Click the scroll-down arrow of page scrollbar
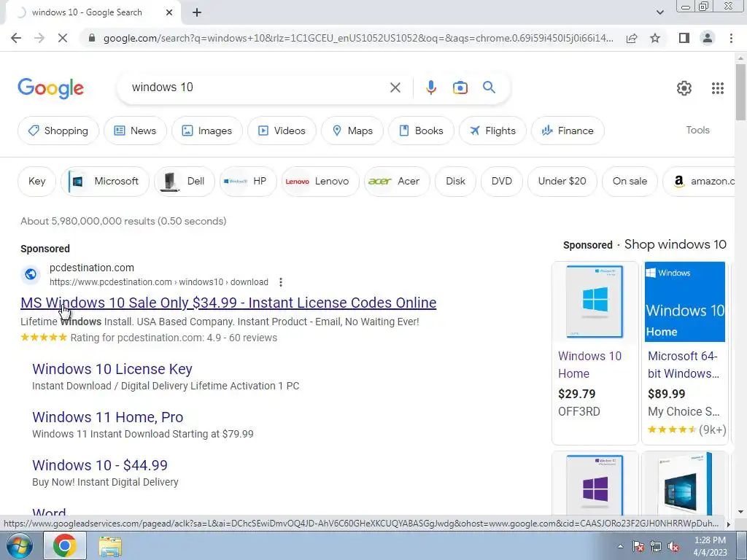 [740, 511]
